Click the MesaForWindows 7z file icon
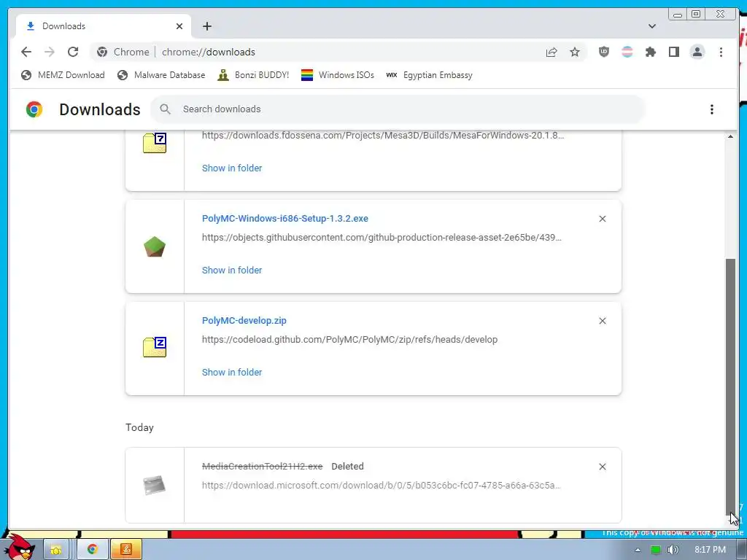Image resolution: width=747 pixels, height=560 pixels. pyautogui.click(x=155, y=142)
